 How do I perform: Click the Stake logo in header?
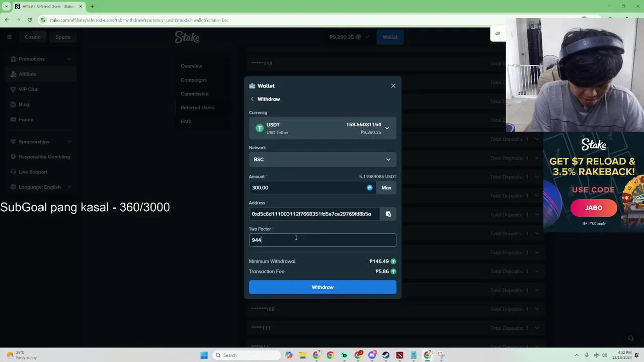coord(187,37)
